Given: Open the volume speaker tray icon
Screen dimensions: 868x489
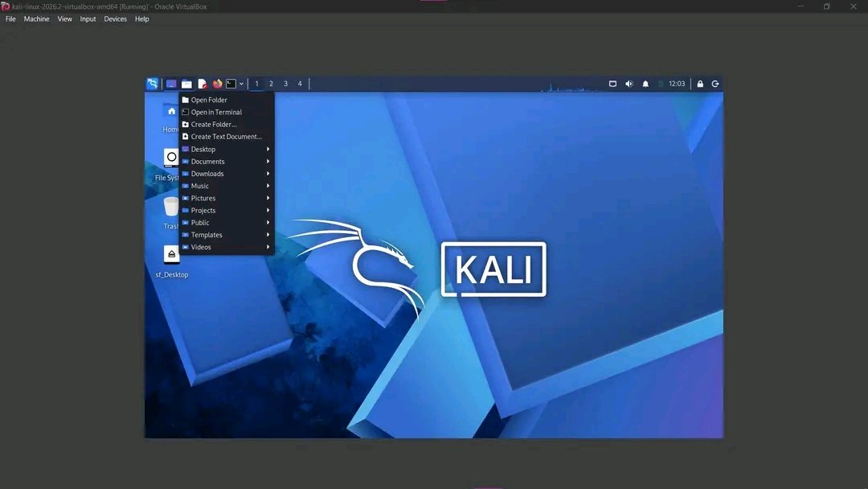Looking at the screenshot, I should click(628, 84).
